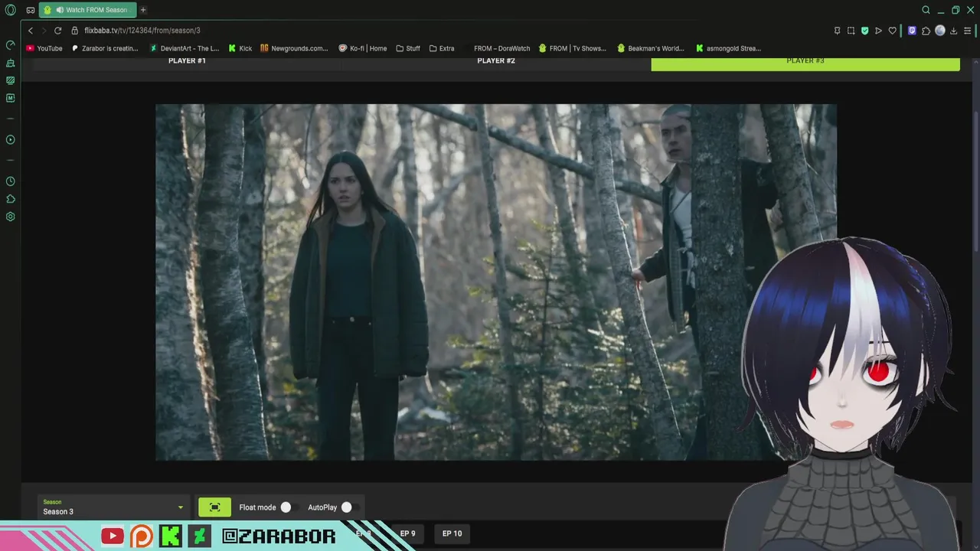Open browser extensions puzzle icon

[x=926, y=31]
